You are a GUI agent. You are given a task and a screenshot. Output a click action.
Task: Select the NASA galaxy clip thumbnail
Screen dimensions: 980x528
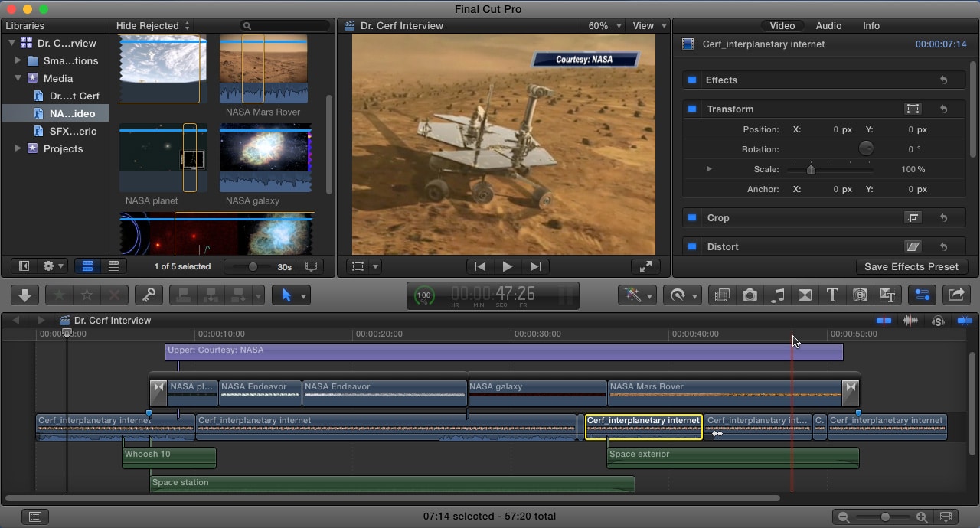pos(265,157)
